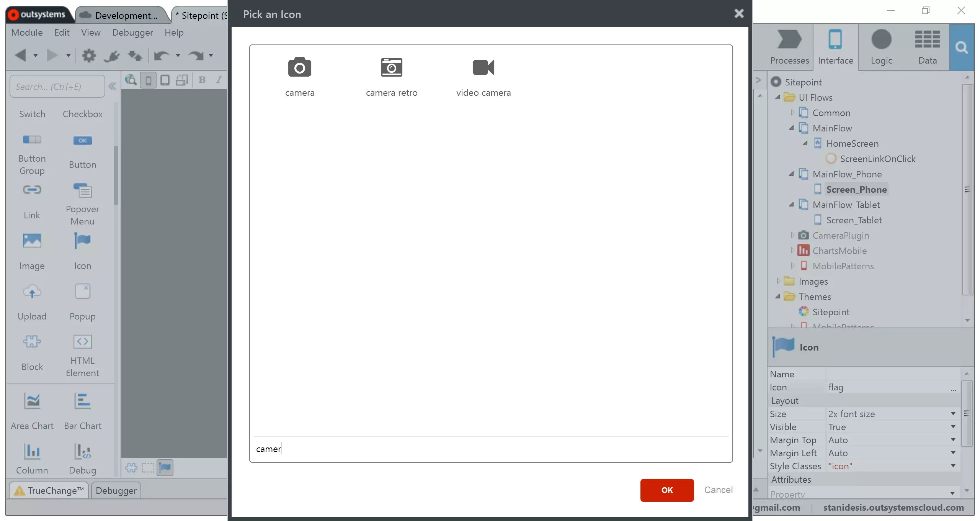Toggle italic formatting in the editor toolbar
The width and height of the screenshot is (980, 521).
point(218,80)
